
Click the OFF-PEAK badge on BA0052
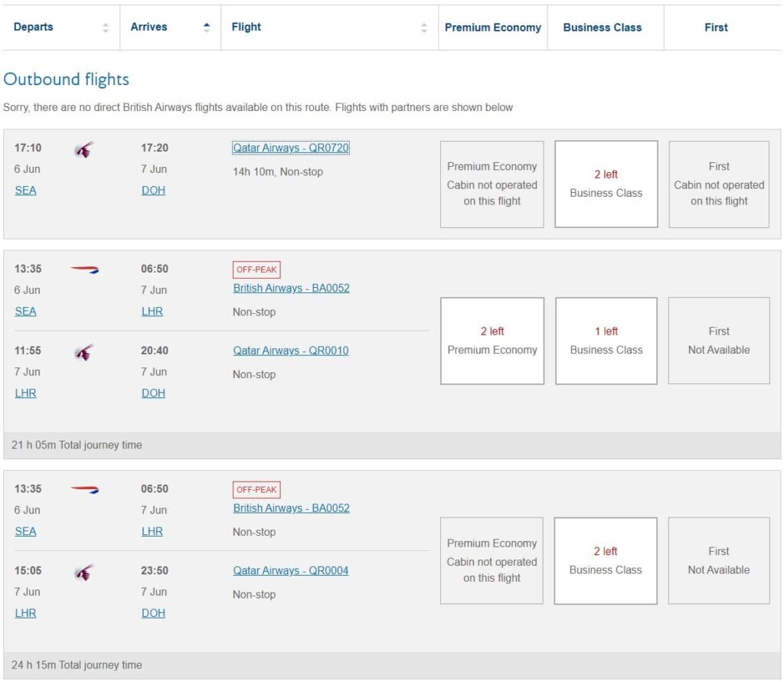pos(256,269)
